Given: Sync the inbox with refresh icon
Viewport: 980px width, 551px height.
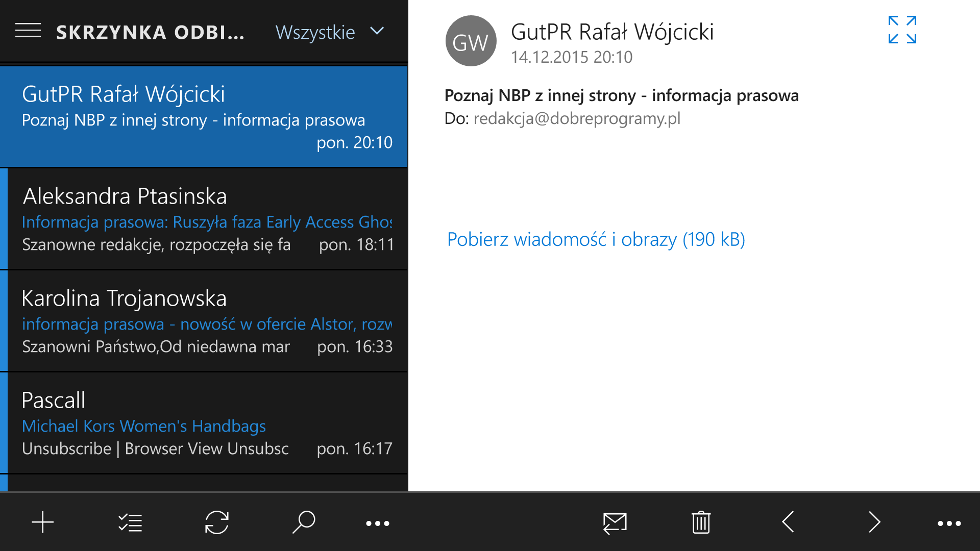Looking at the screenshot, I should 217,522.
